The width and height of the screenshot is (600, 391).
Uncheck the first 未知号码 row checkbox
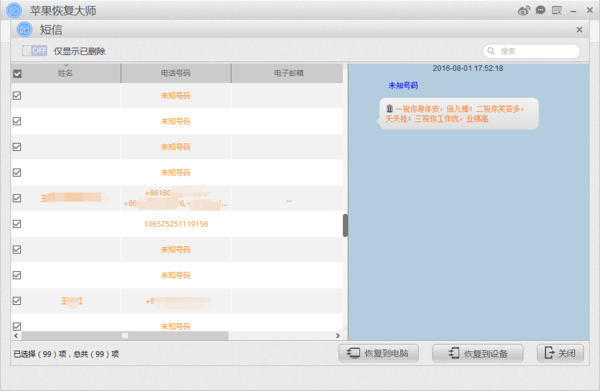pyautogui.click(x=17, y=96)
